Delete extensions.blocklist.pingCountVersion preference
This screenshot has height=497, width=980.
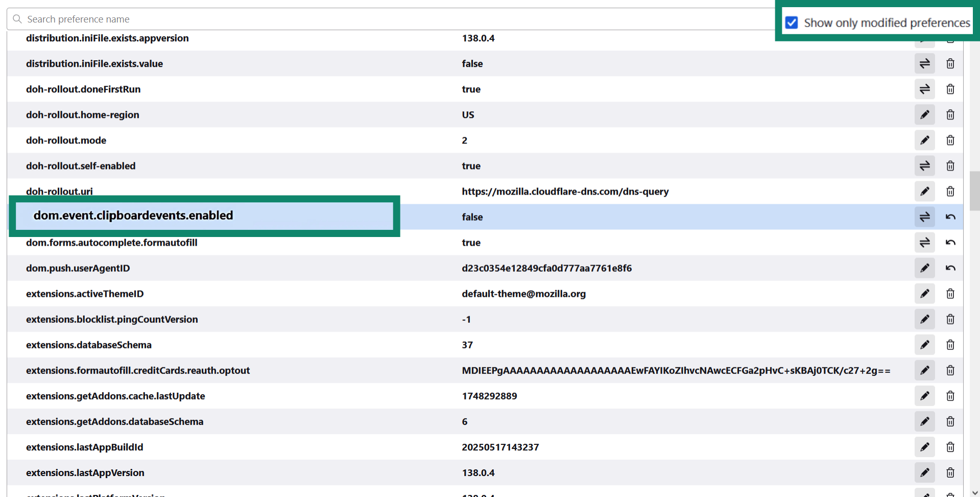point(950,319)
